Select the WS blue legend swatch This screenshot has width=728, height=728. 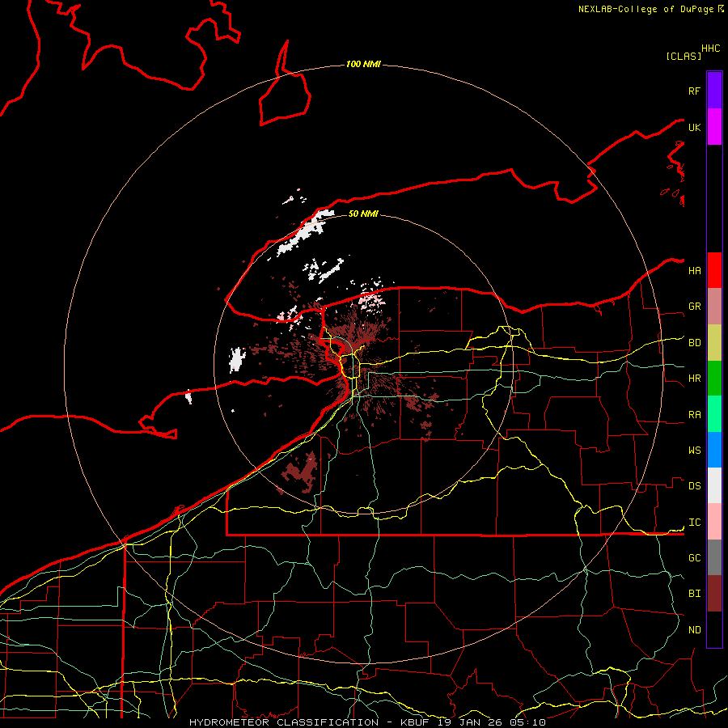tap(714, 450)
